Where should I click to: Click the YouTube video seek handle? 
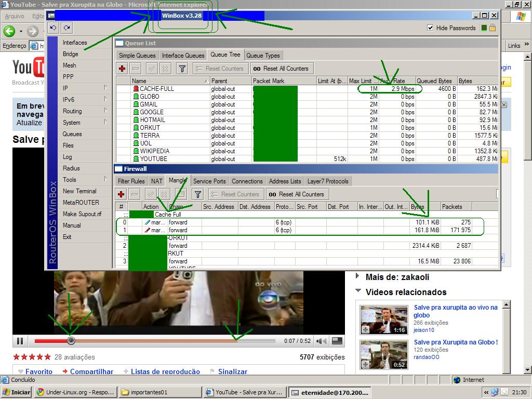pos(71,341)
